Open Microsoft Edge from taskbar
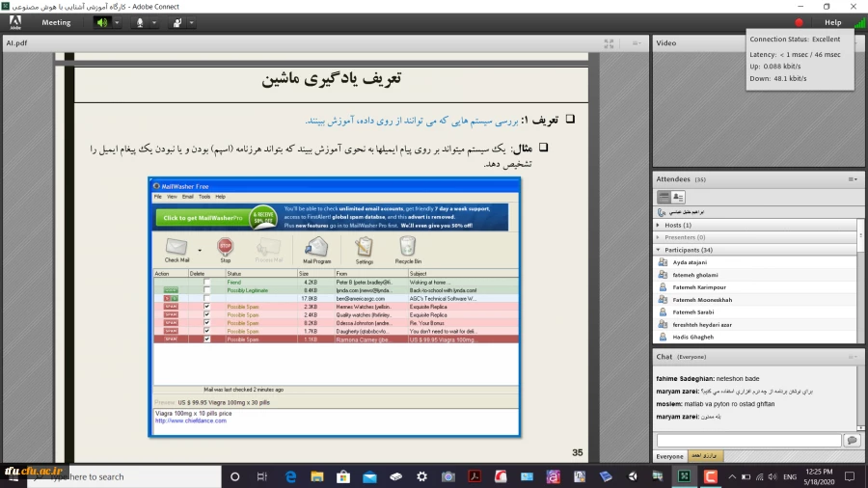Image resolution: width=868 pixels, height=488 pixels. (x=290, y=476)
